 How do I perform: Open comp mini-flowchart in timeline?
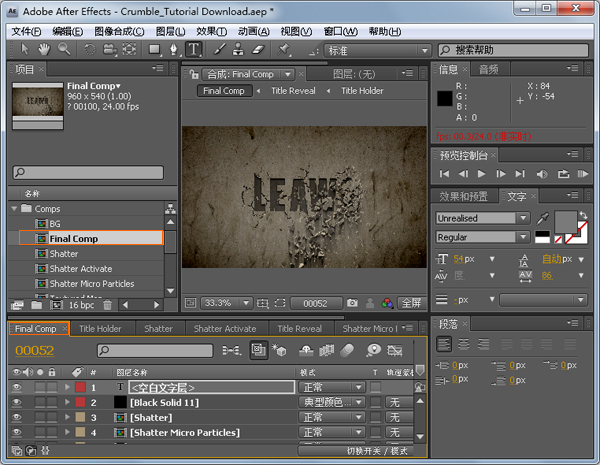click(232, 350)
